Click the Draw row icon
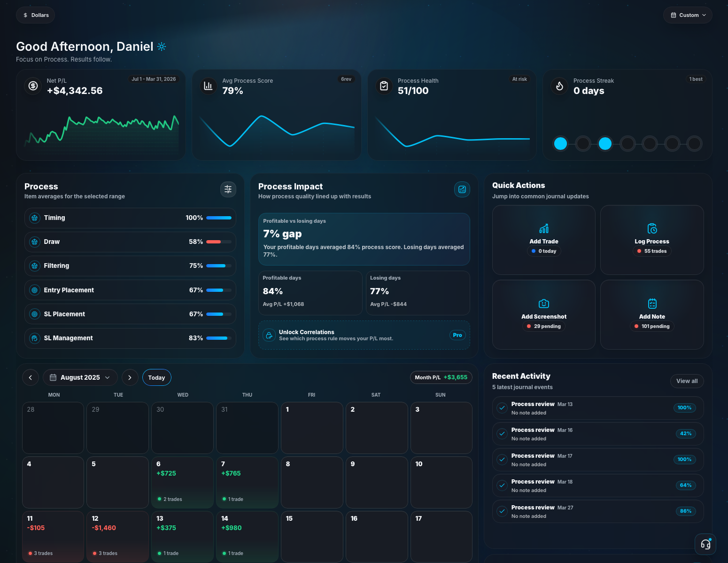Screen dimensions: 728x563 coord(35,242)
